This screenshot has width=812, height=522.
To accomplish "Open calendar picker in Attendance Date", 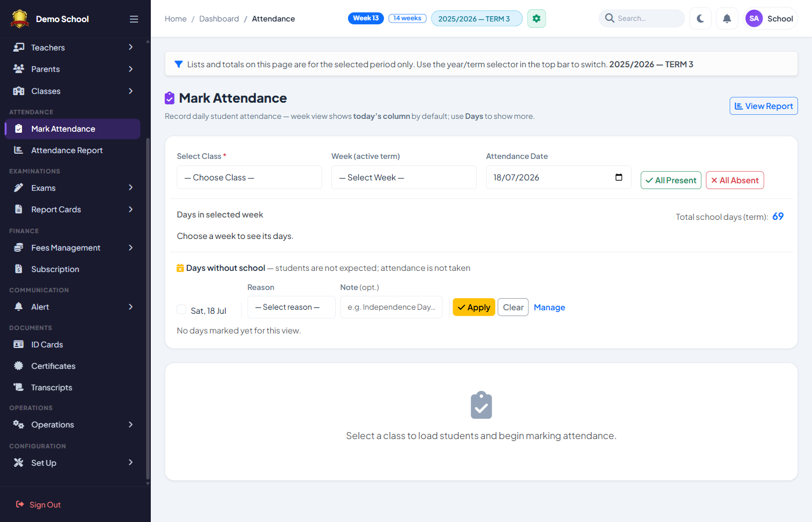I will coord(619,177).
